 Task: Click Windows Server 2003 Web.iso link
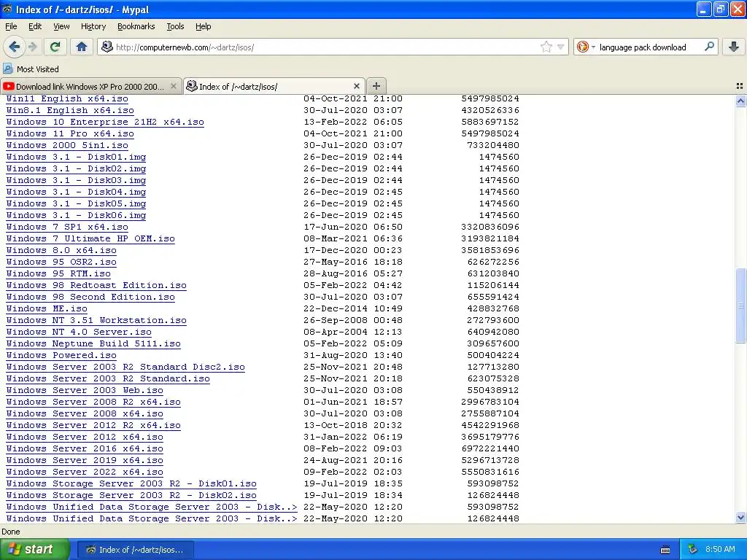pos(85,390)
